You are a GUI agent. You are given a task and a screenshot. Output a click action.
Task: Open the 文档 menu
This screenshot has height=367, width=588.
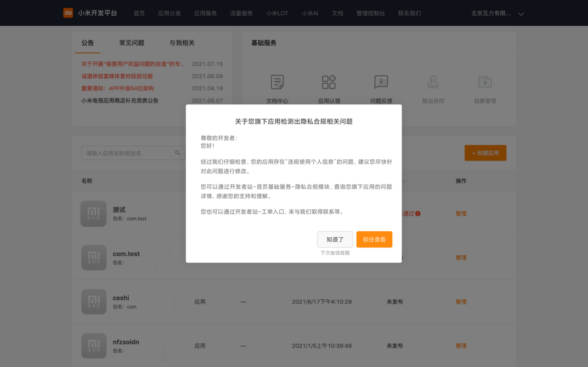(338, 13)
